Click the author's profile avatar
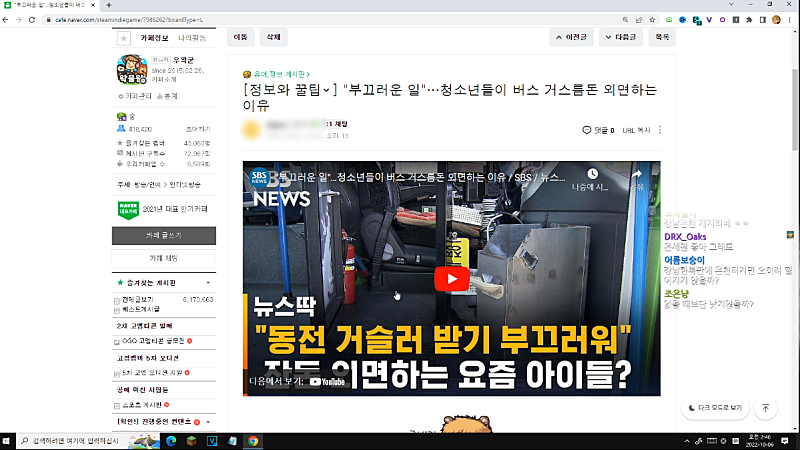 tap(251, 130)
